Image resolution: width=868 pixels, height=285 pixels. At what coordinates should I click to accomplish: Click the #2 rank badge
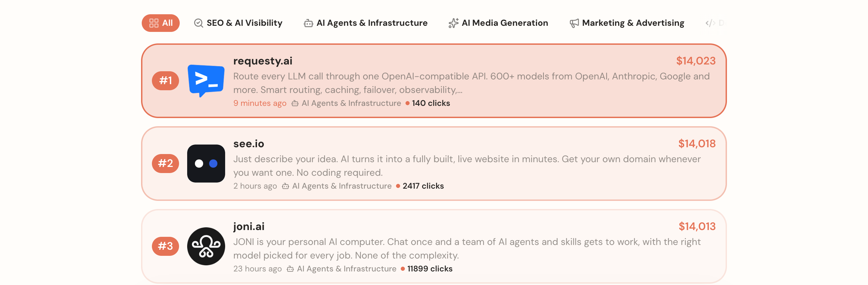(x=165, y=164)
